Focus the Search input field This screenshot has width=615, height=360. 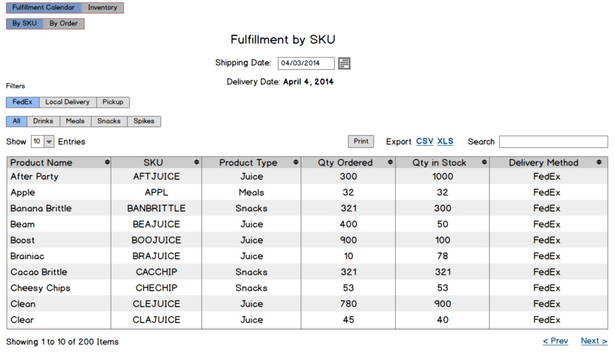(x=553, y=142)
